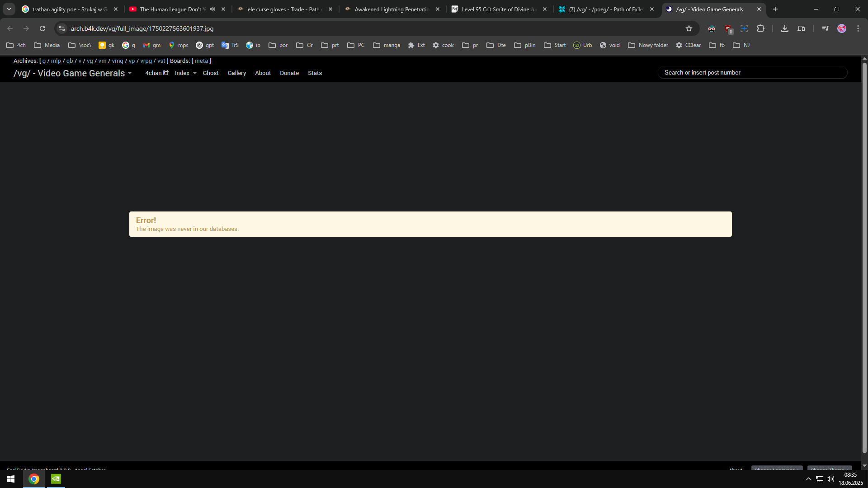This screenshot has height=488, width=868.
Task: Open the meta board link
Action: click(202, 61)
